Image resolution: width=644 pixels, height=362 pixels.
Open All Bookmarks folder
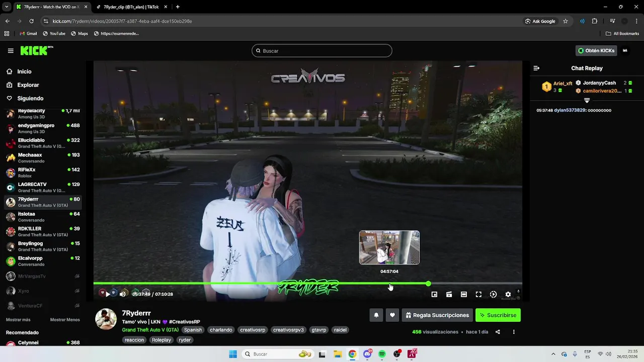point(622,34)
